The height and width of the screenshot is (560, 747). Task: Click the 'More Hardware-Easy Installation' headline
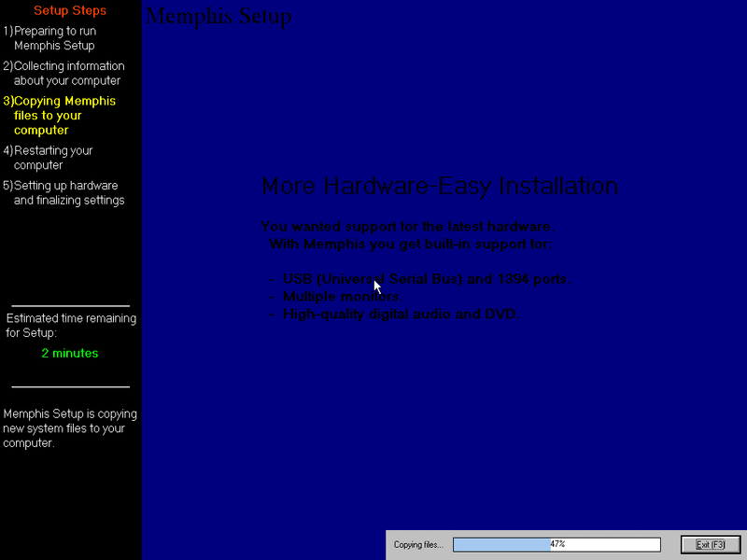(x=440, y=186)
